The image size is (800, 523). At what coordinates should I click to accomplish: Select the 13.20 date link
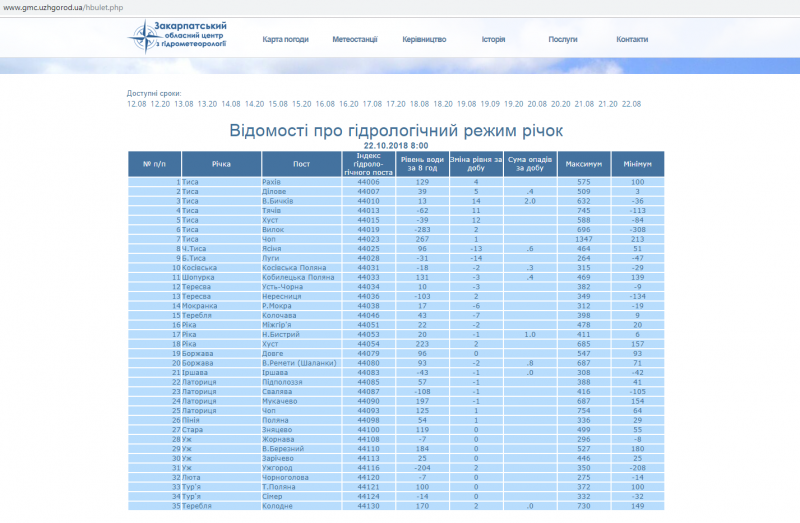click(x=207, y=104)
